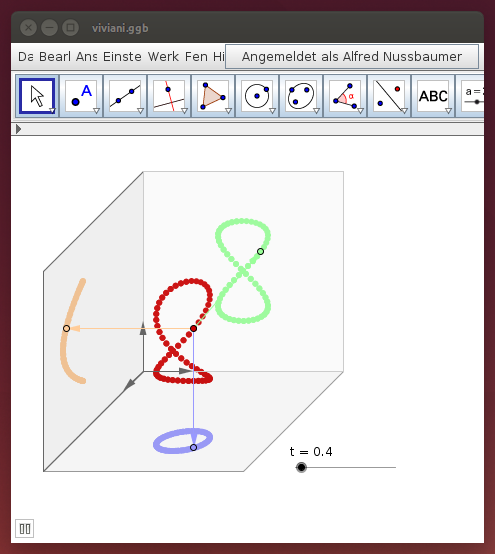
Task: Open the Move tool dropdown arrow
Action: point(52,111)
